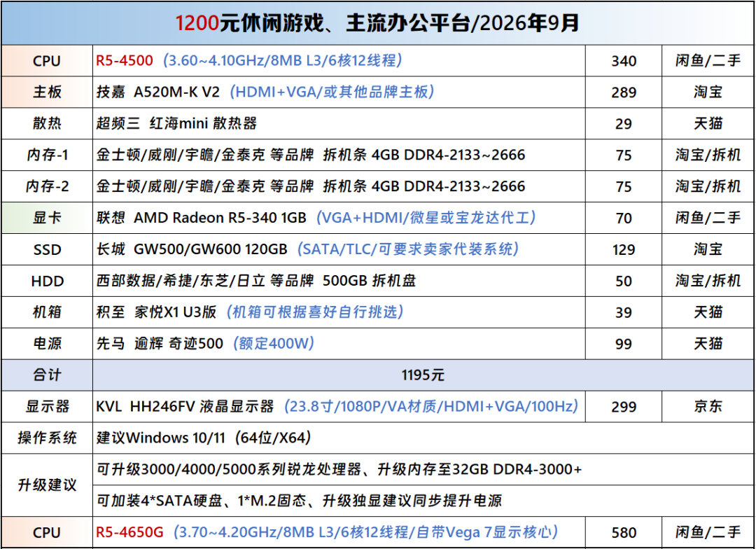
Task: Click the total '1195元'
Action: pos(423,375)
